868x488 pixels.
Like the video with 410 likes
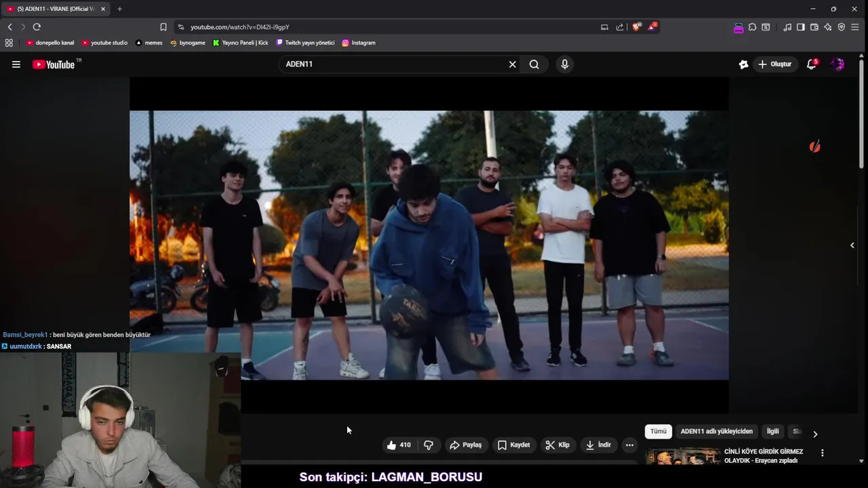coord(399,445)
